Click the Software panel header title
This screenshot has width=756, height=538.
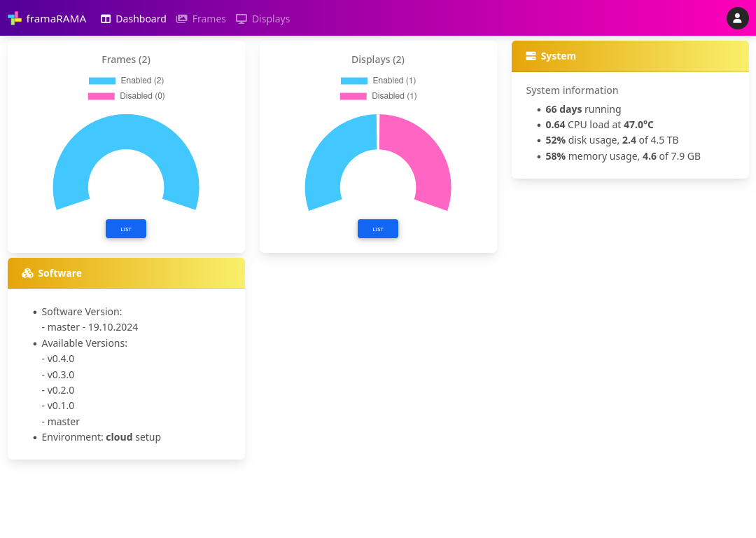pyautogui.click(x=59, y=273)
